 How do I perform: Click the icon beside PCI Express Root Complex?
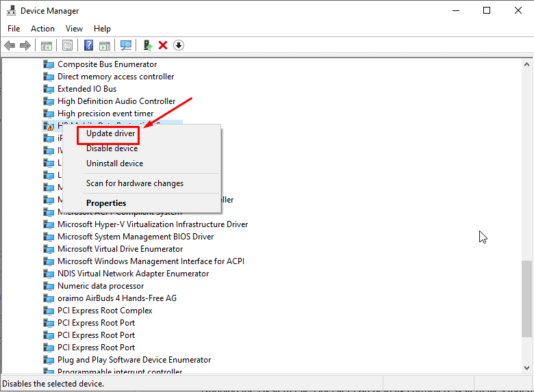pos(49,311)
